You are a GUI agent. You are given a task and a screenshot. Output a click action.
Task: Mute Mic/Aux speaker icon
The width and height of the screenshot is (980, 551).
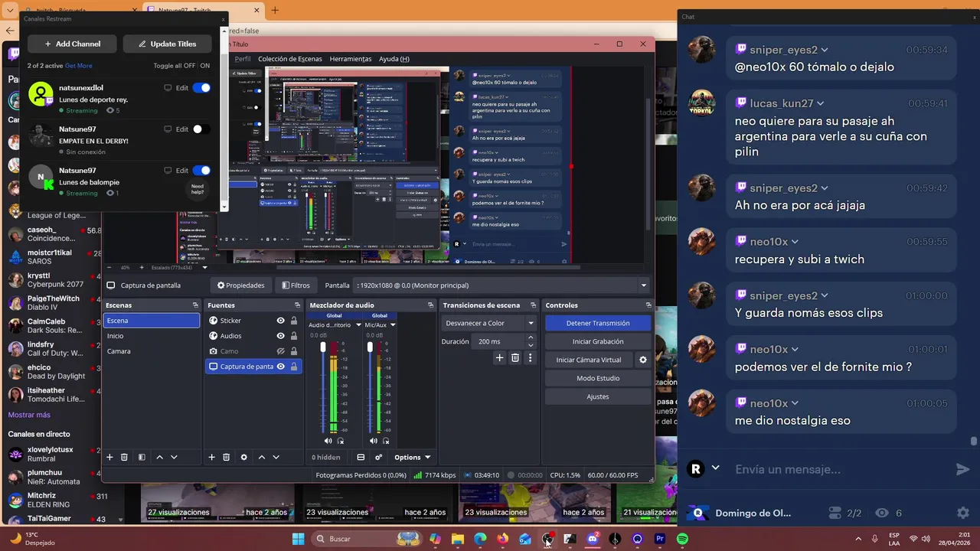point(374,441)
